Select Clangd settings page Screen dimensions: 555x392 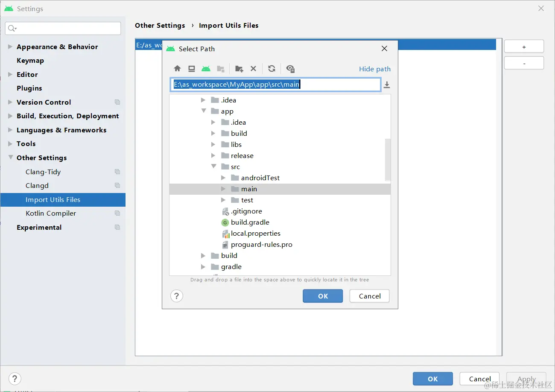[x=37, y=185]
